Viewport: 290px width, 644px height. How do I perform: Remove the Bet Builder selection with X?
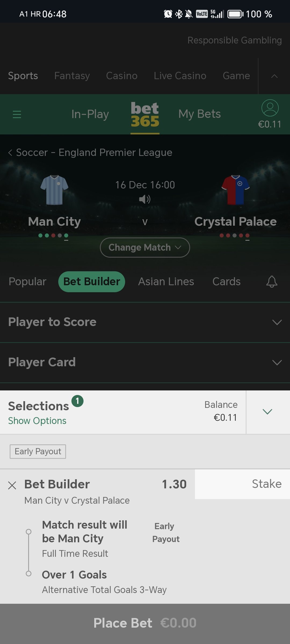point(12,485)
